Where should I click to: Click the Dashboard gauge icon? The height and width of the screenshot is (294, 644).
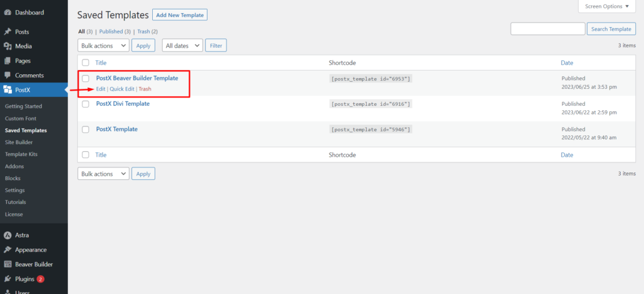pos(8,13)
